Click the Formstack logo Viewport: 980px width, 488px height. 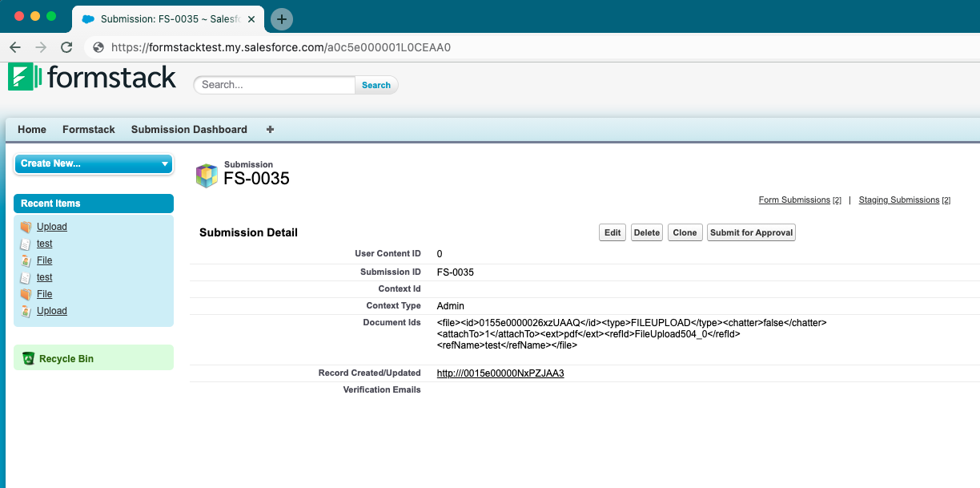coord(91,76)
